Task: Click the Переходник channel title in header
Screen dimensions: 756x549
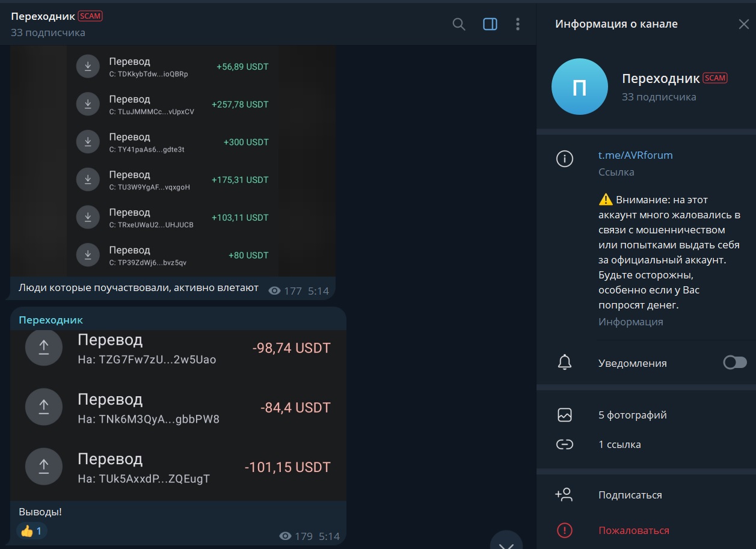Action: [43, 16]
